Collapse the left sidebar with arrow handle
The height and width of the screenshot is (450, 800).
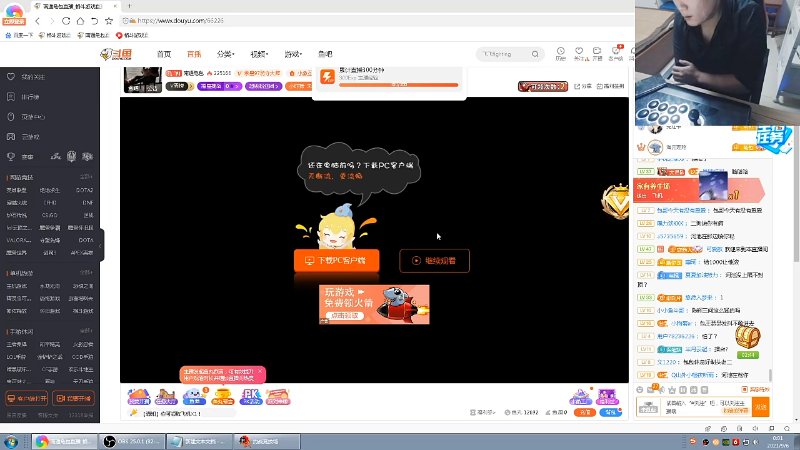pos(101,246)
